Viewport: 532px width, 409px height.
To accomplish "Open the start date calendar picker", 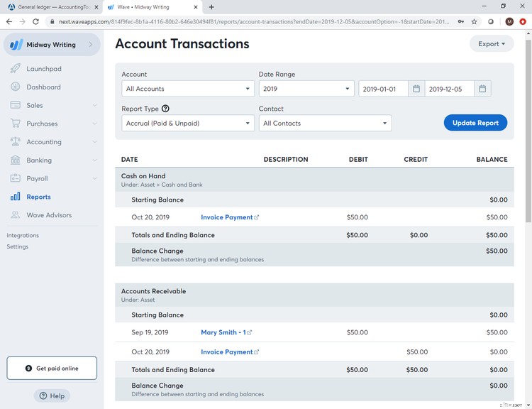I will pos(416,89).
